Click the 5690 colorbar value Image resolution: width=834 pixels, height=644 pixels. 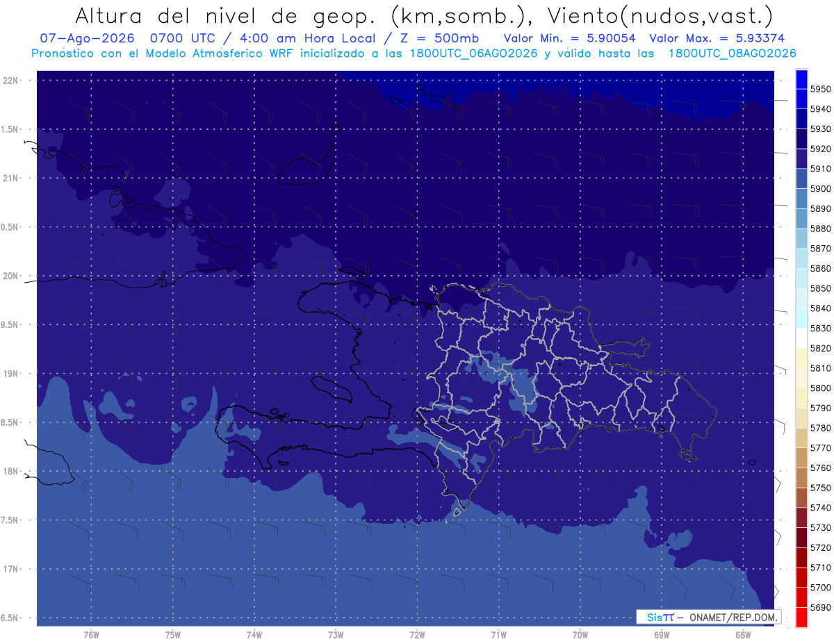click(820, 607)
